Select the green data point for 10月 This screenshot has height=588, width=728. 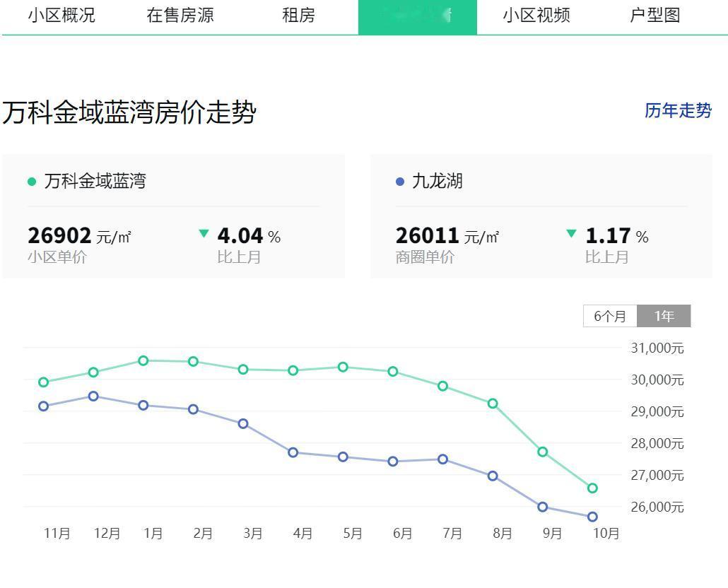coord(592,488)
